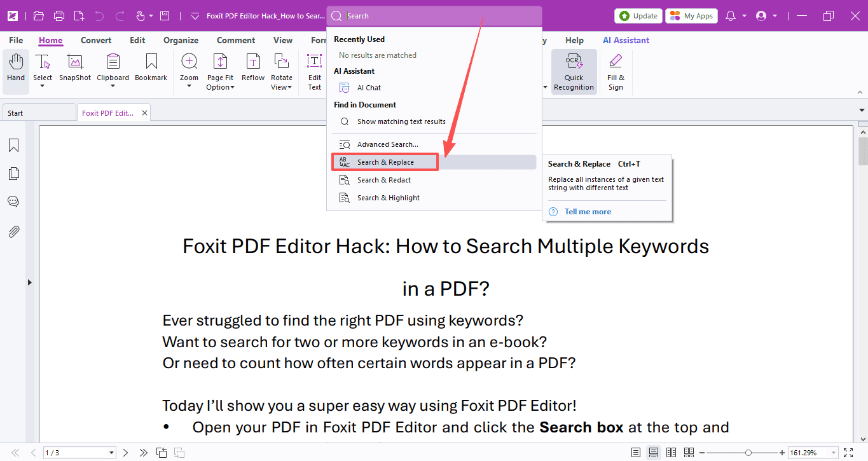
Task: Click the Update button
Action: point(638,16)
